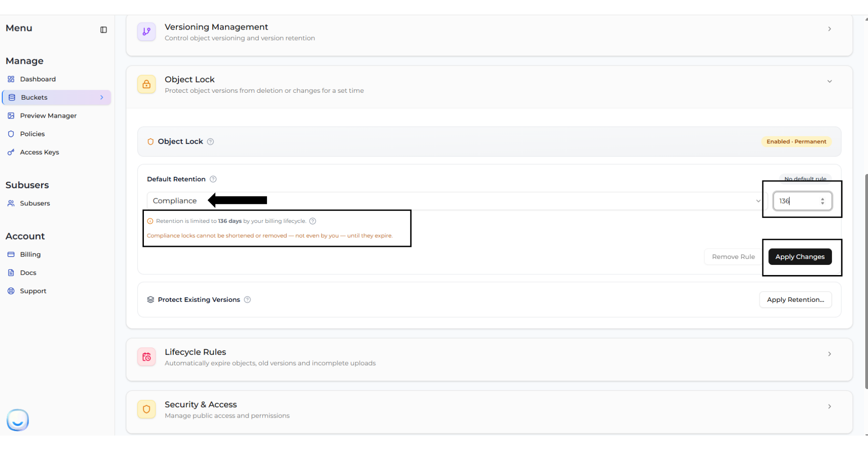Expand the Buckets chevron arrow
The image size is (868, 450).
(x=102, y=97)
